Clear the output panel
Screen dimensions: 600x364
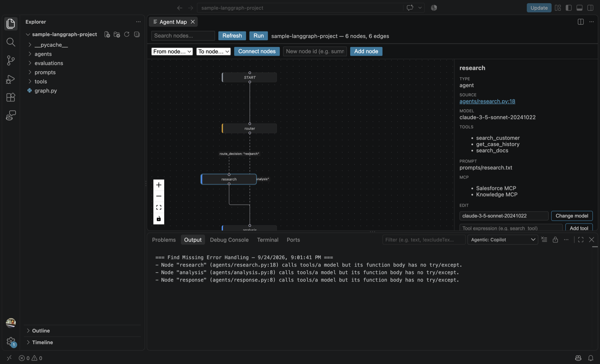click(544, 240)
